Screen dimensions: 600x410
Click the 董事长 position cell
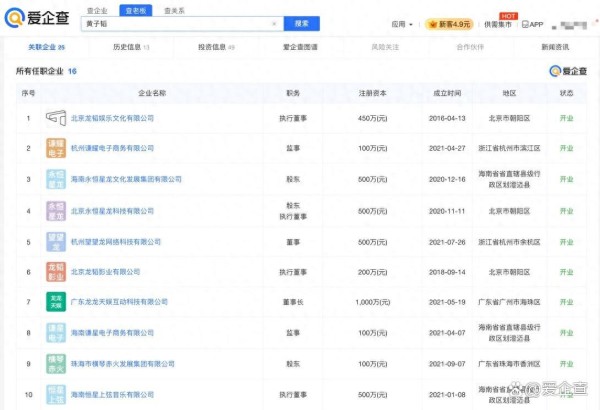[293, 302]
